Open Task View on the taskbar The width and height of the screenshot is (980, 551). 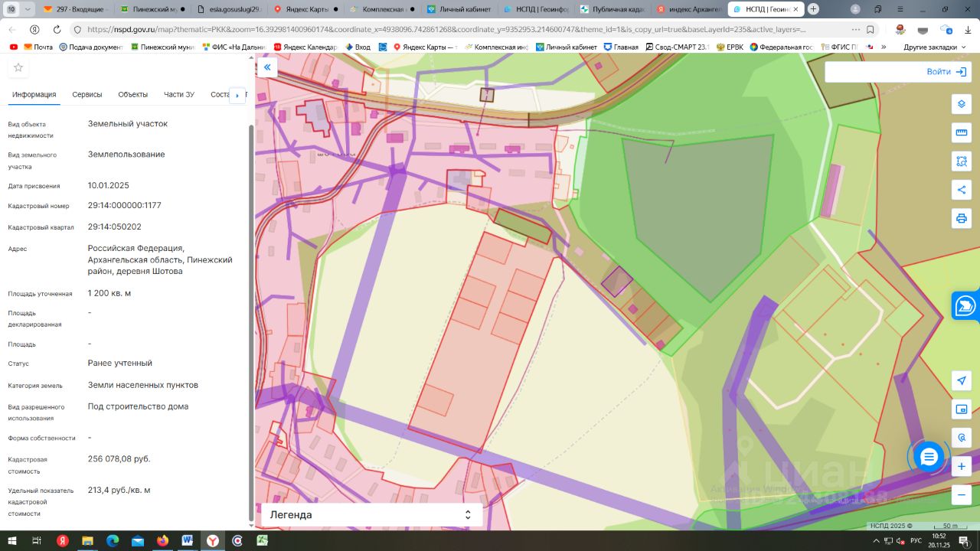[x=37, y=541]
